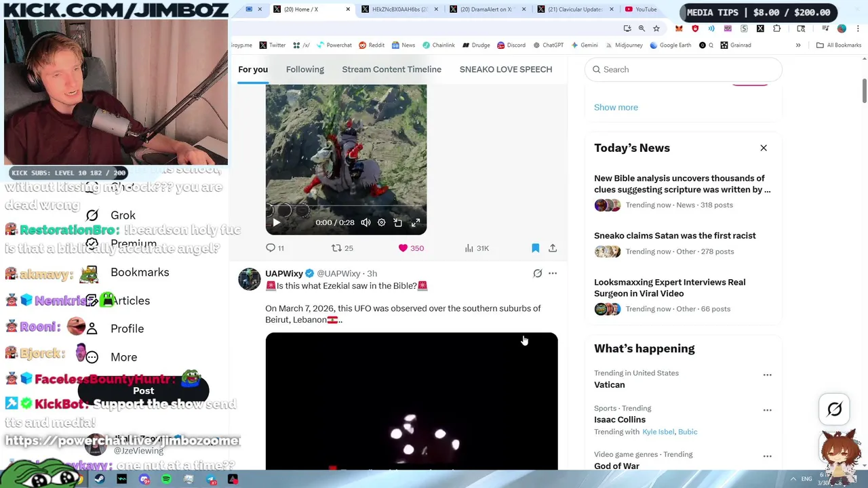Open the Chainlink bookmark

438,45
